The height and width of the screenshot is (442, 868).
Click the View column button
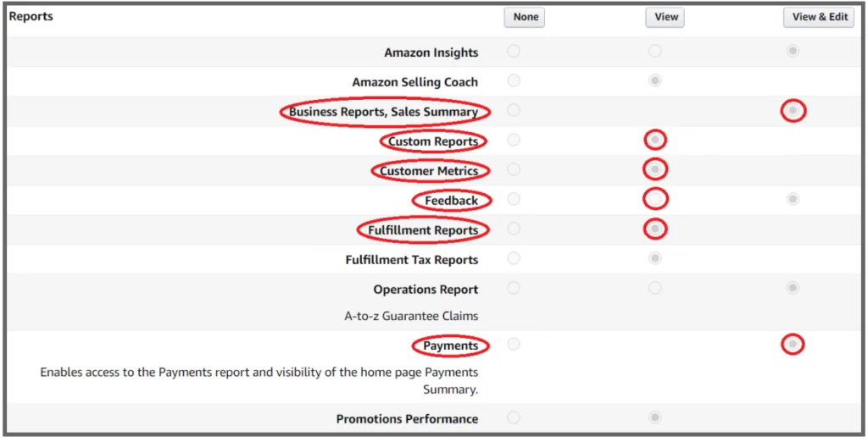(665, 17)
